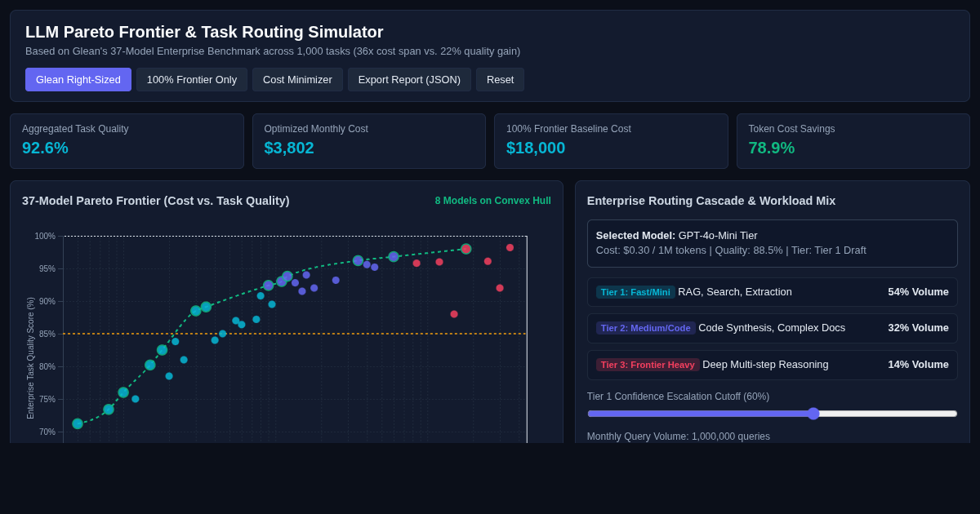980x514 pixels.
Task: Click the 14% Volume label
Action: pyautogui.click(x=918, y=365)
